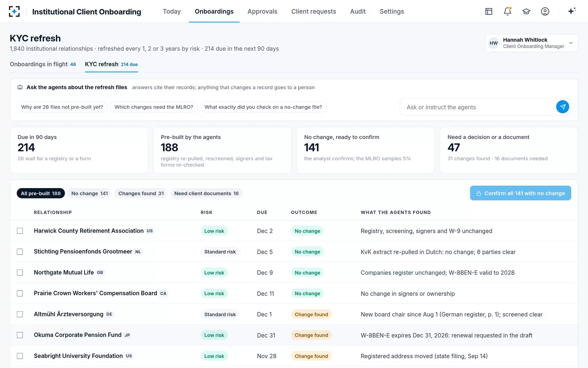Ask 'Which changes need the MLRO?'
The height and width of the screenshot is (368, 588).
click(154, 107)
